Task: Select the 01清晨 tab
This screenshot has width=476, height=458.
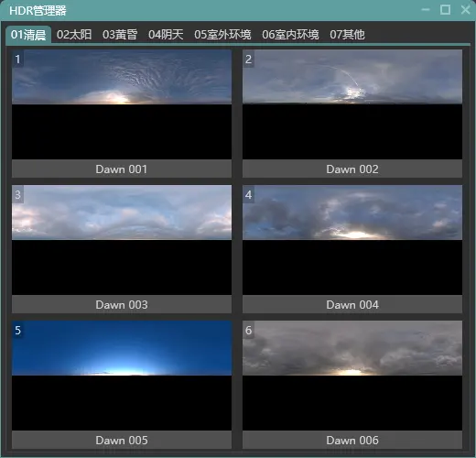Action: coord(28,35)
